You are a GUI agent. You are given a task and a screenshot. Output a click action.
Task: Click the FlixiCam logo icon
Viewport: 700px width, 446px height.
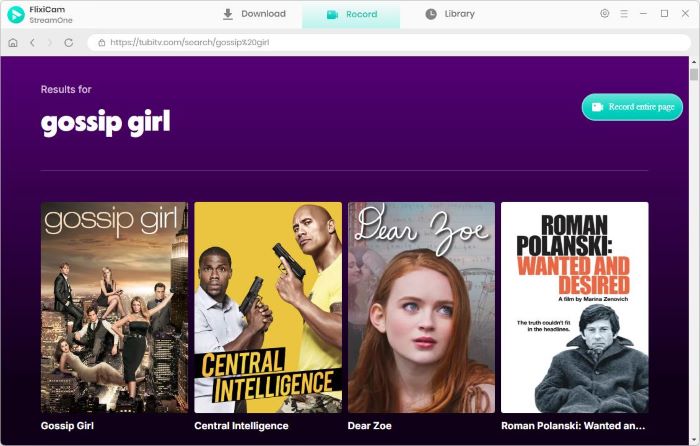point(16,14)
